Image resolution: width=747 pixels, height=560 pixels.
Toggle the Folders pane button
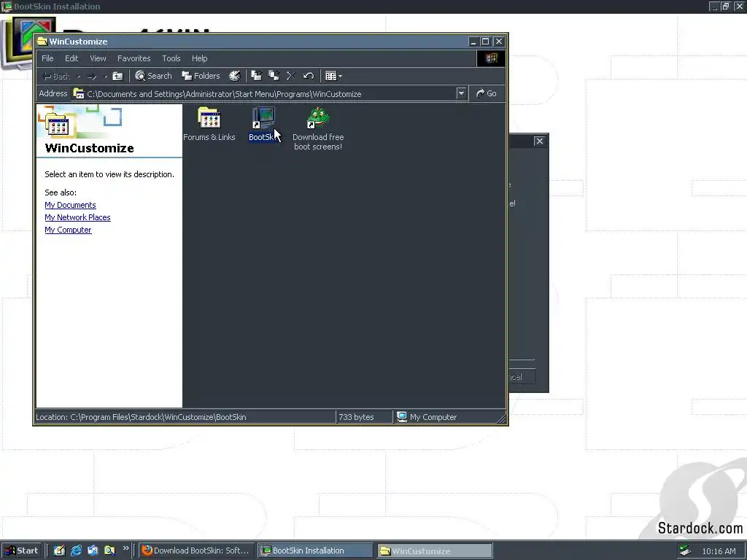click(201, 76)
